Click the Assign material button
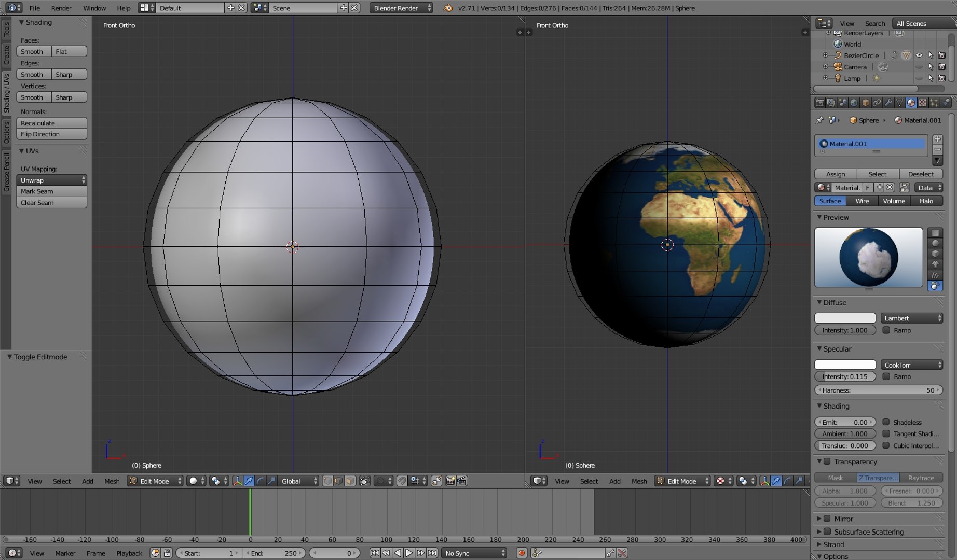Screen dimensions: 957x560 click(836, 174)
